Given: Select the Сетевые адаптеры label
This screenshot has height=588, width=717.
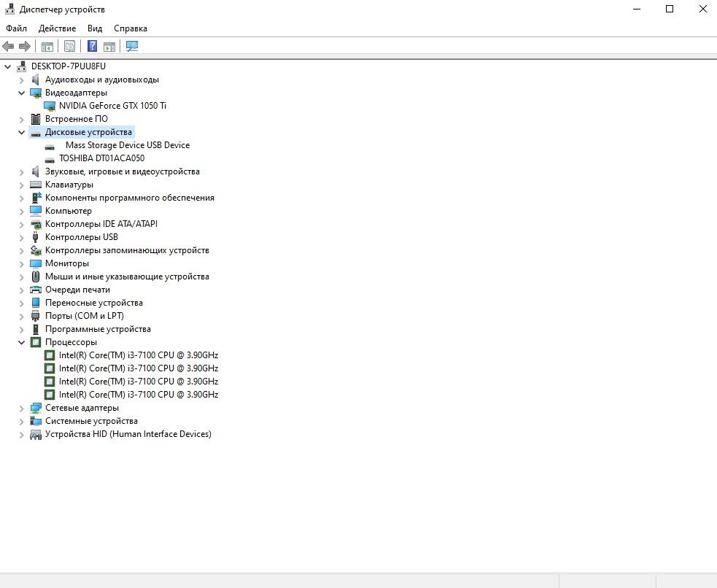Looking at the screenshot, I should pos(82,408).
